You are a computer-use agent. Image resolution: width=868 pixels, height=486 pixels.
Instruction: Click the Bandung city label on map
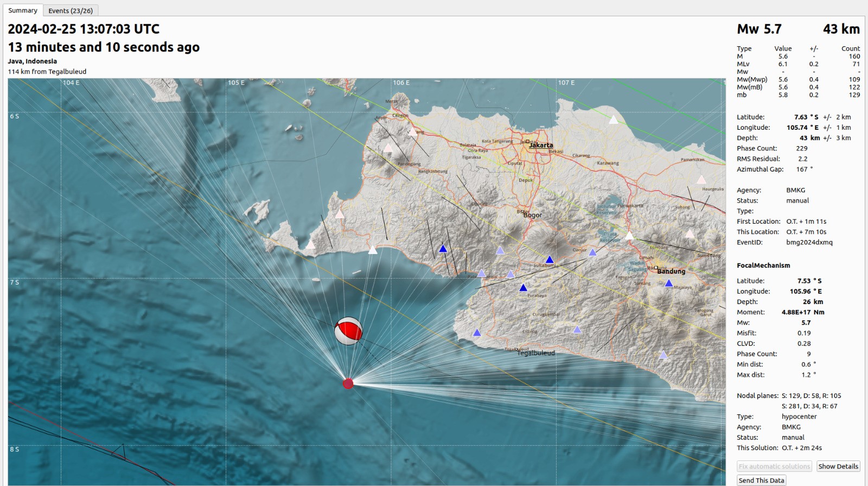671,272
